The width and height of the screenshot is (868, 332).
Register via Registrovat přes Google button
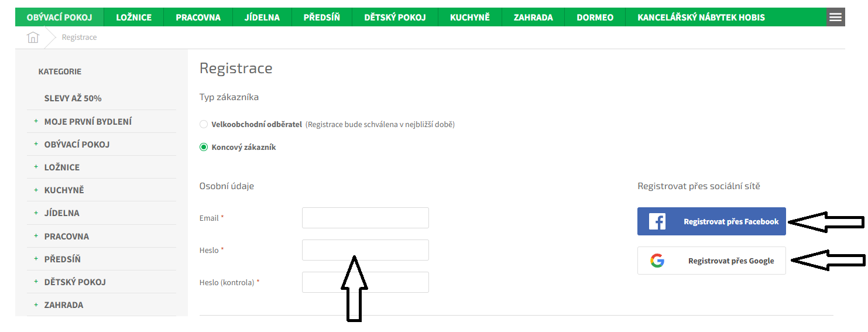712,261
